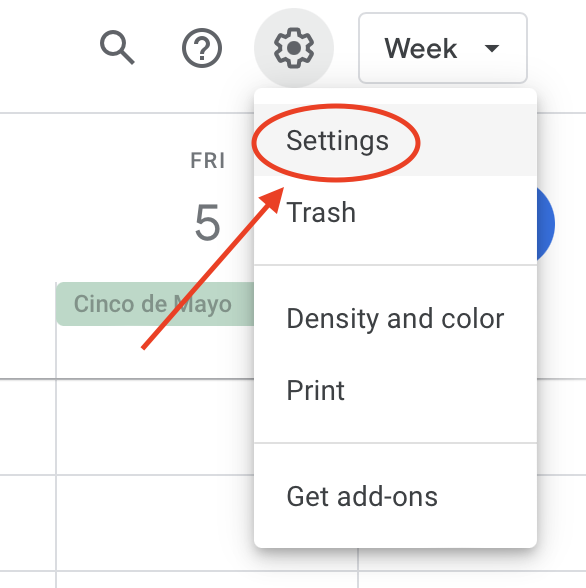This screenshot has width=586, height=588.
Task: Choose Density and color option
Action: click(396, 319)
